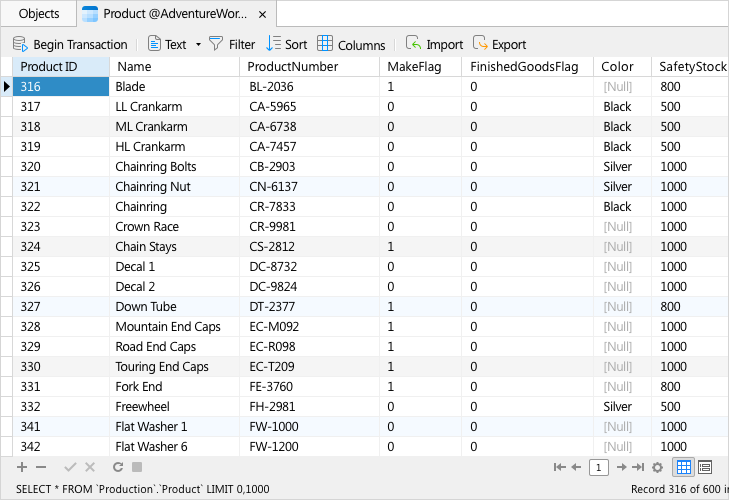Click the Begin Transaction button
729x500 pixels.
click(70, 44)
